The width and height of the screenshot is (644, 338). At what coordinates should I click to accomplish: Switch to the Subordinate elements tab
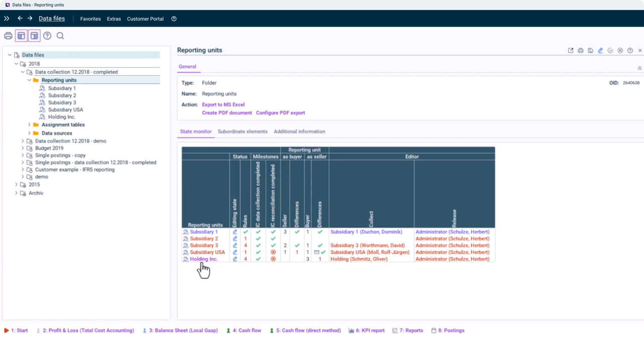click(243, 131)
